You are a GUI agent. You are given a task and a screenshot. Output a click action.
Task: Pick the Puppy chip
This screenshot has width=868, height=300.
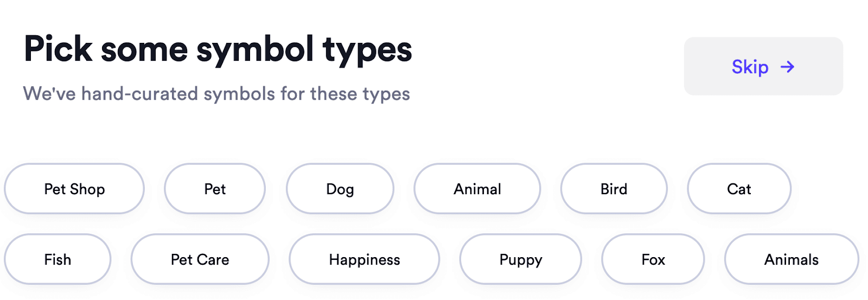pos(521,259)
